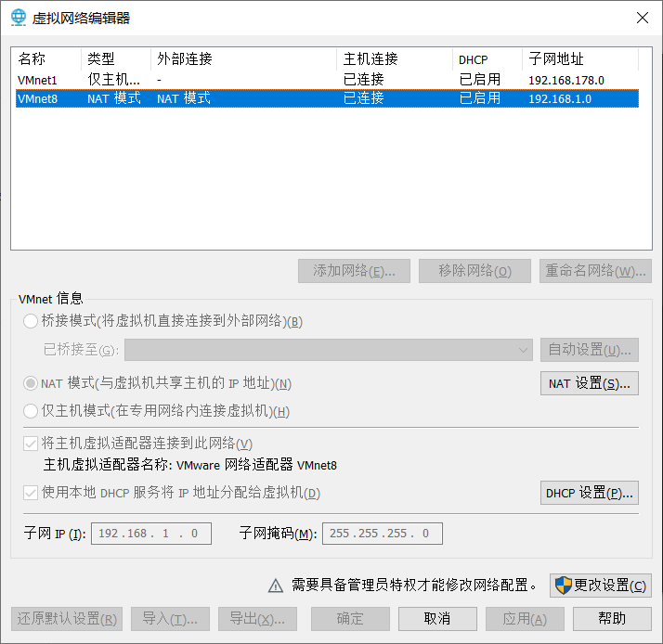Screen dimensions: 663x644
Task: Toggle 使用本地 DHCP 服务 checkbox
Action: [31, 493]
